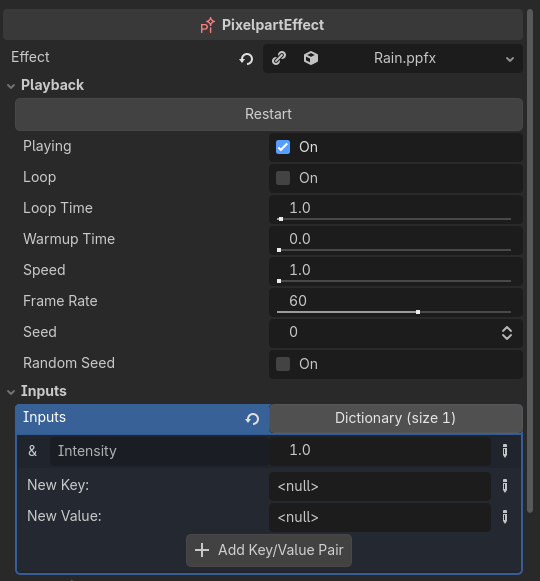Click the linked resource chain icon
540x581 pixels.
(279, 58)
